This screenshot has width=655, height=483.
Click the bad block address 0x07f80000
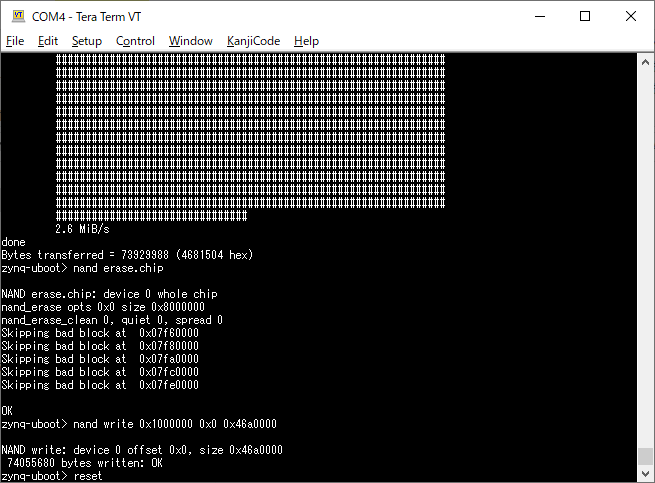169,346
